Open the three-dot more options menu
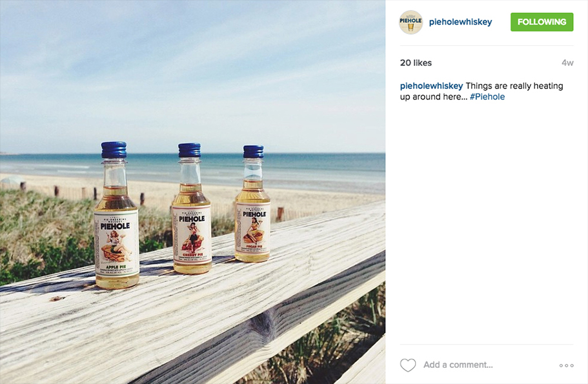Image resolution: width=588 pixels, height=384 pixels. (566, 365)
